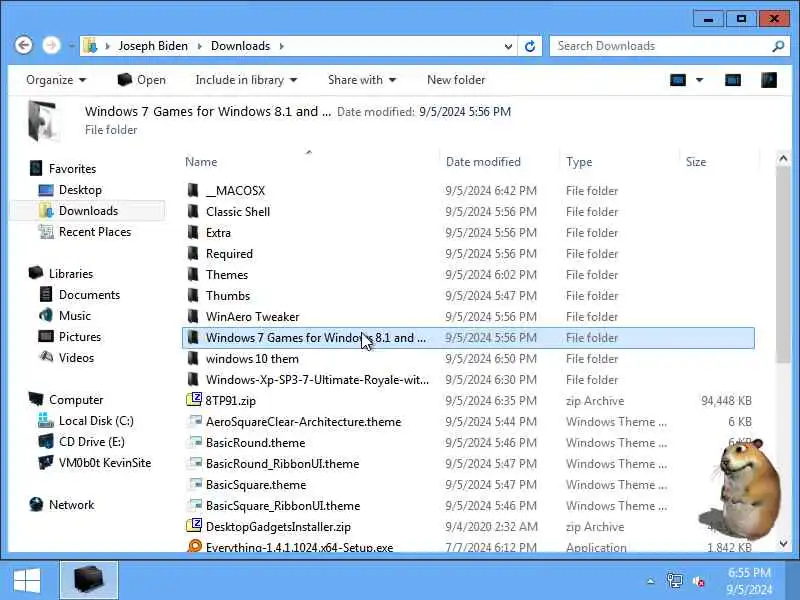Click the New folder button
The width and height of the screenshot is (800, 600).
456,80
